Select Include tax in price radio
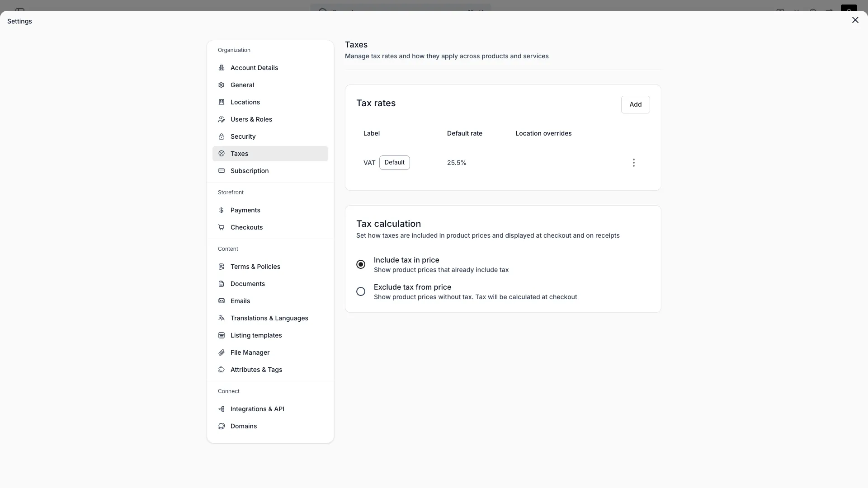The height and width of the screenshot is (488, 868). [x=361, y=264]
